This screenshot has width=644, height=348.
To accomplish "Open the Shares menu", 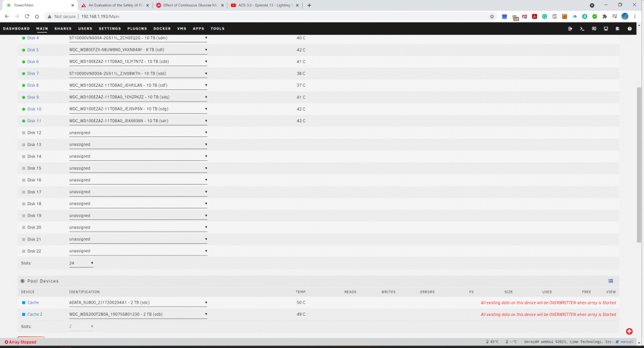I will [63, 29].
